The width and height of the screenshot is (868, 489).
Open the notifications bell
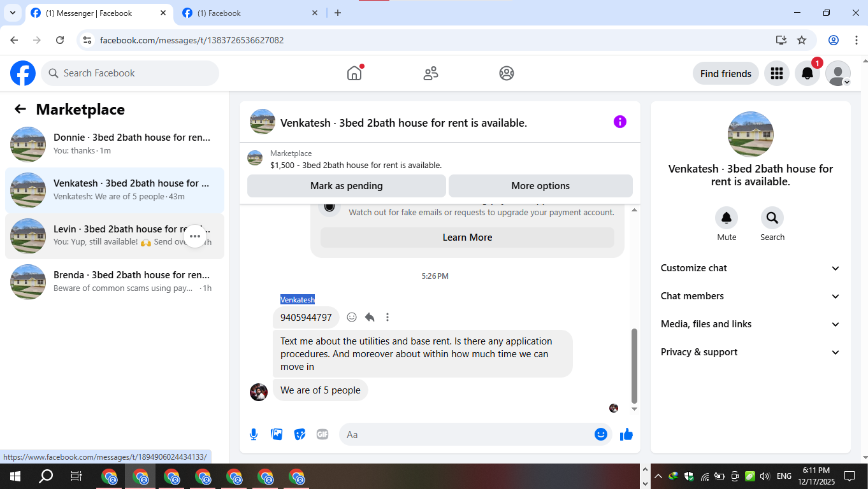point(807,73)
